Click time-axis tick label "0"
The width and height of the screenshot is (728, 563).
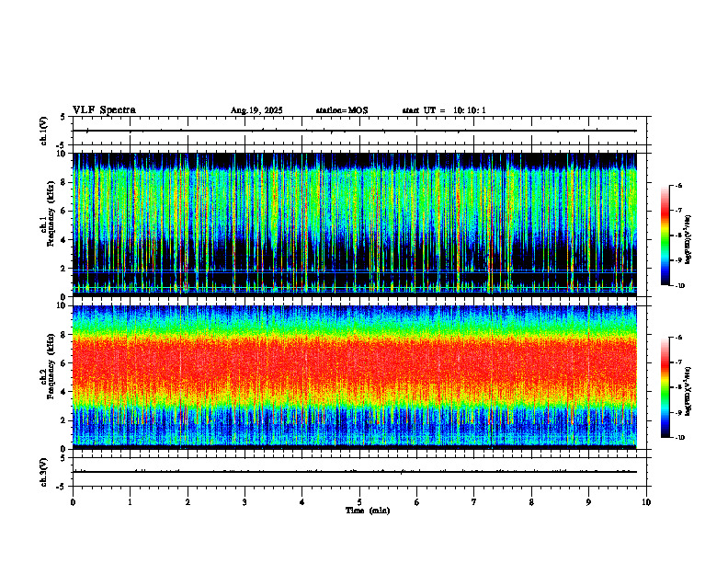pos(73,502)
